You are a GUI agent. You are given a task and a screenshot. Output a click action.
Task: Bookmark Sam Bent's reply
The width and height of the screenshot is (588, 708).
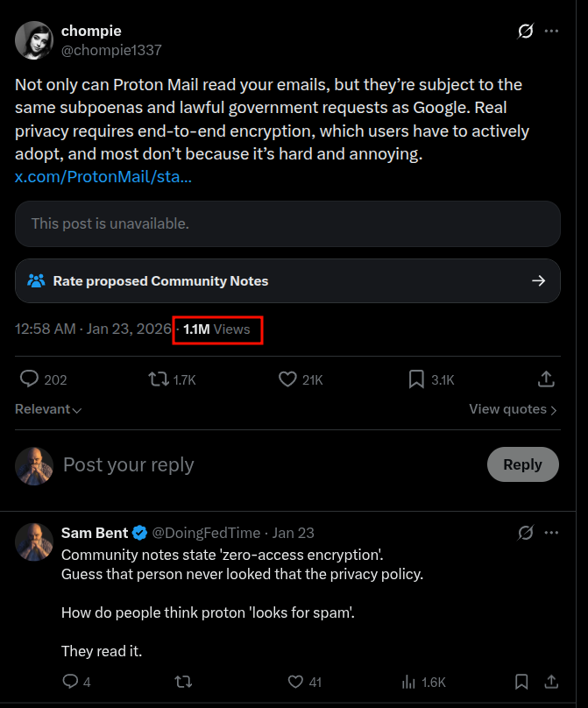[x=521, y=682]
